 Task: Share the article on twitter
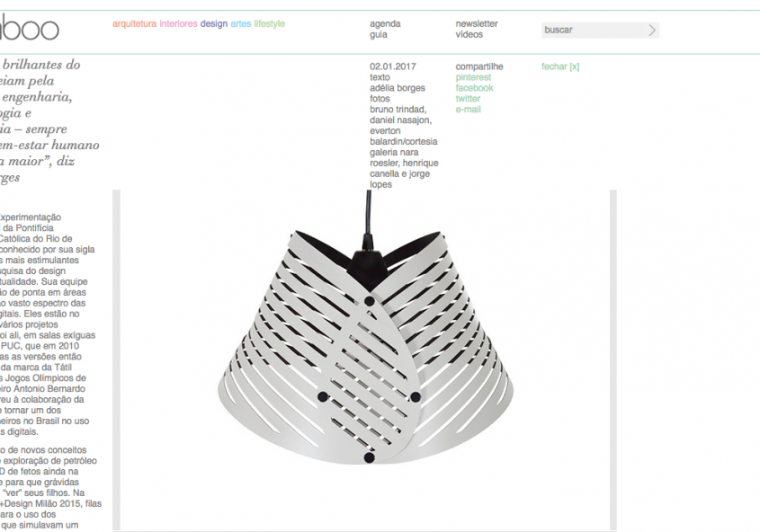point(468,99)
